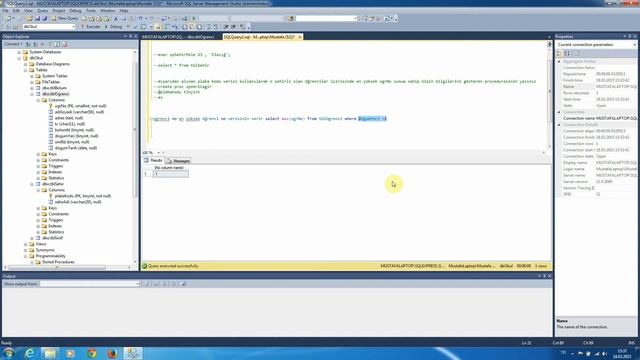Screen dimensions: 640x360
Task: Open File Explorer from the taskbar
Action: click(x=50, y=353)
